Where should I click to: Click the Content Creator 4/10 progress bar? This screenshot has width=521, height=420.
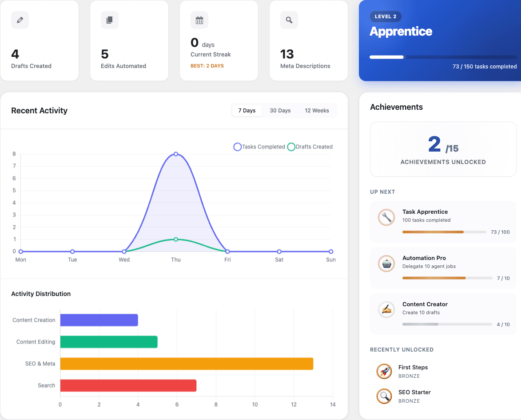[x=447, y=324]
